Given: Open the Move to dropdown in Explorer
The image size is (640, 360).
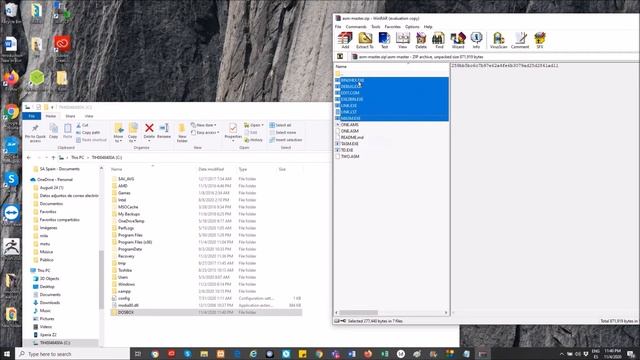Looking at the screenshot, I should click(118, 133).
